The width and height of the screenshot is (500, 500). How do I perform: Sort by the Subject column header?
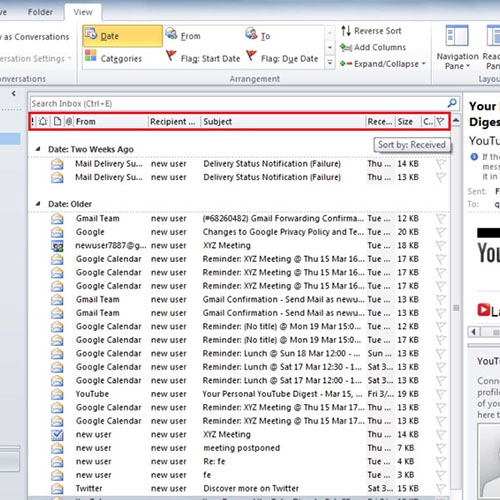click(x=283, y=122)
